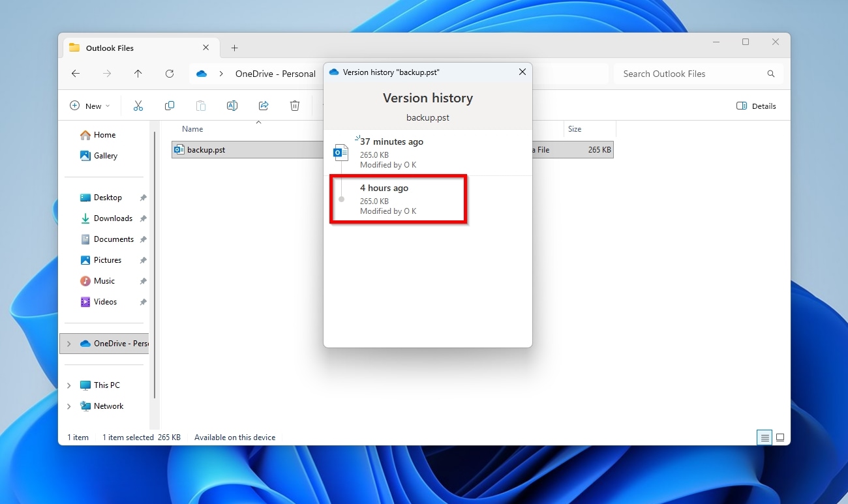
Task: Select the 37 minutes ago version
Action: pyautogui.click(x=428, y=153)
